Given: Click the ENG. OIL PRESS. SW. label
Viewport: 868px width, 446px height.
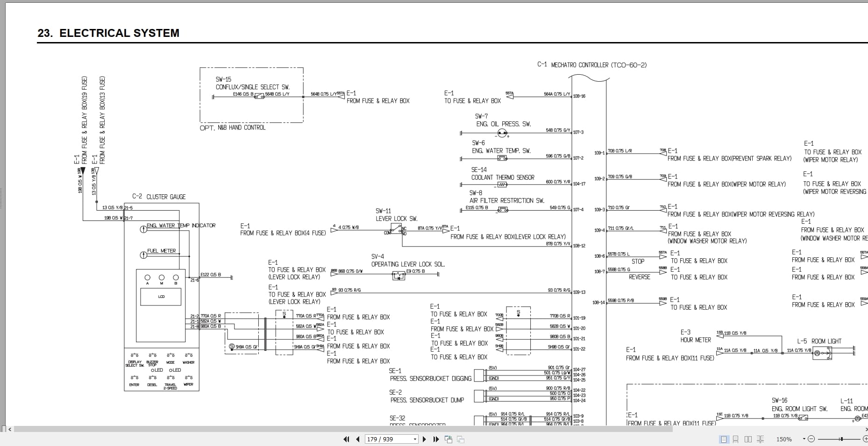Looking at the screenshot, I should point(504,124).
